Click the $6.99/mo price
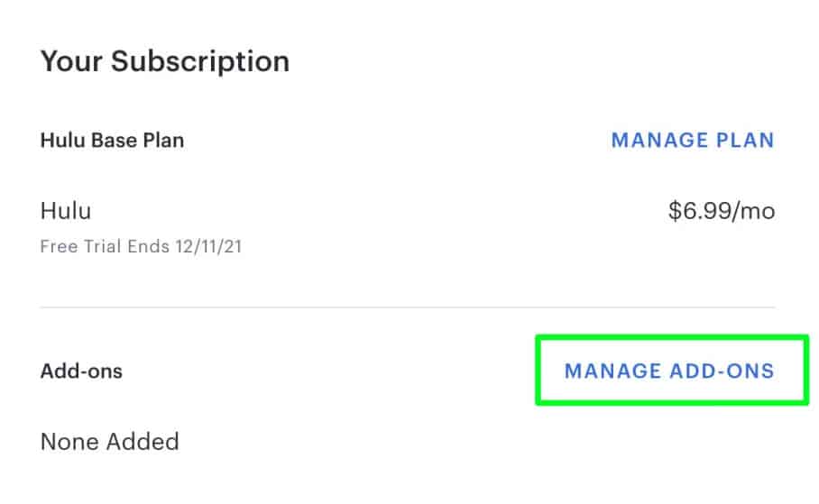The image size is (819, 504). pos(721,212)
